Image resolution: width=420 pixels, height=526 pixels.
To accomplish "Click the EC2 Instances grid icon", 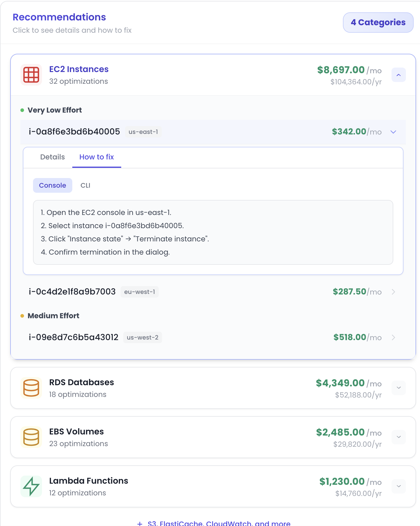I will coord(31,75).
